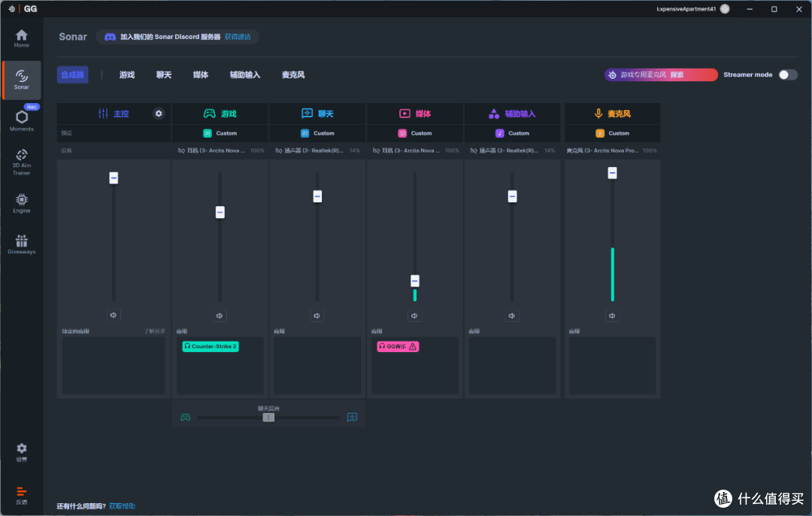Click the controller icon left of ChatMix slider
Viewport: 812px width, 516px height.
click(186, 417)
